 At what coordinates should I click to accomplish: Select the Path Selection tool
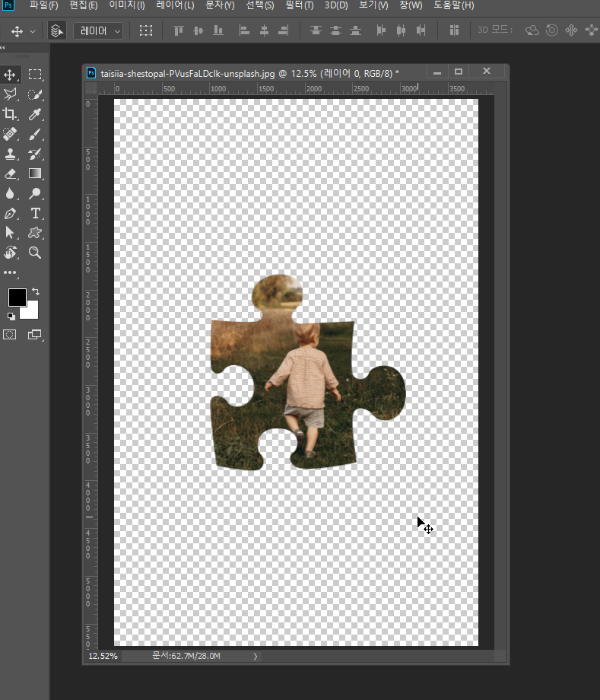pos(10,233)
